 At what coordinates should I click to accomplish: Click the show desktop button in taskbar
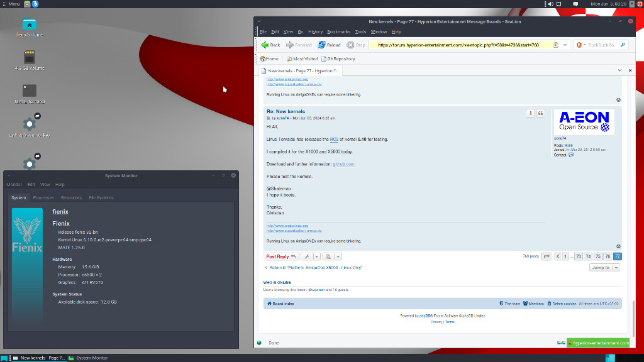click(x=4, y=358)
